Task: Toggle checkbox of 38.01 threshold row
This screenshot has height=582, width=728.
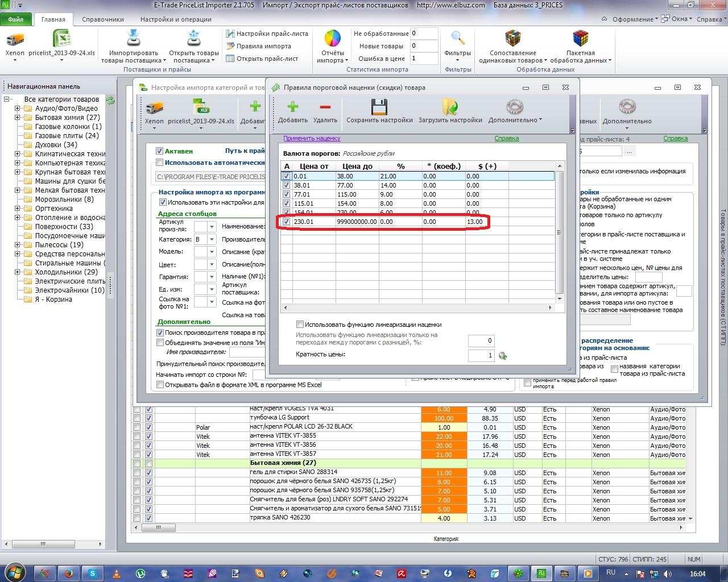Action: point(287,185)
